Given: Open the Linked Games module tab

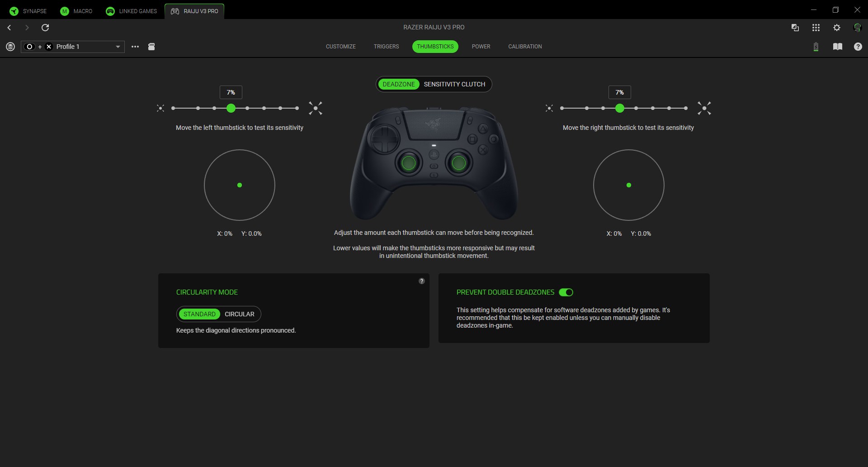Looking at the screenshot, I should click(132, 11).
